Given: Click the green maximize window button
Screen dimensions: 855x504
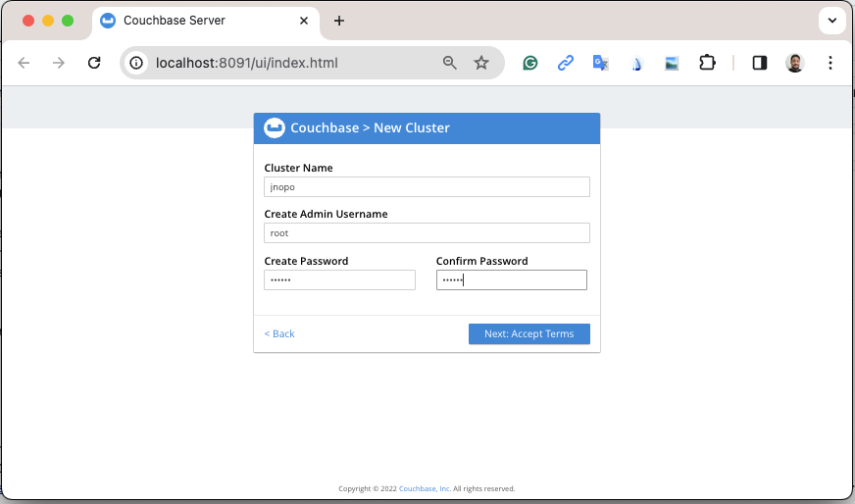Looking at the screenshot, I should pos(68,21).
